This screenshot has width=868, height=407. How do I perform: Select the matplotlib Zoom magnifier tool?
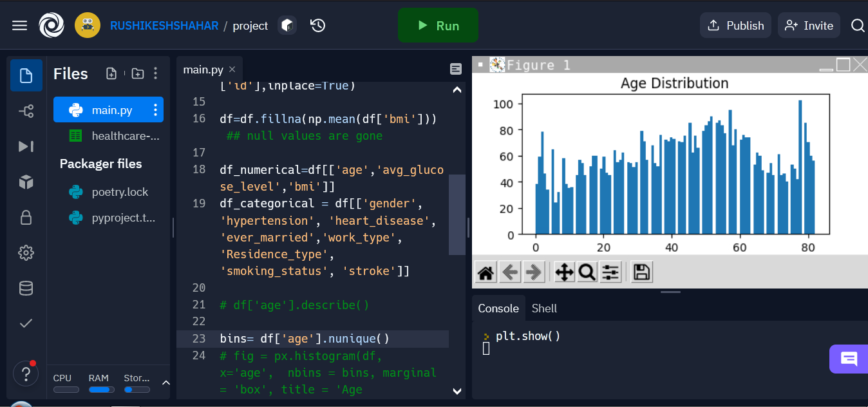(587, 272)
